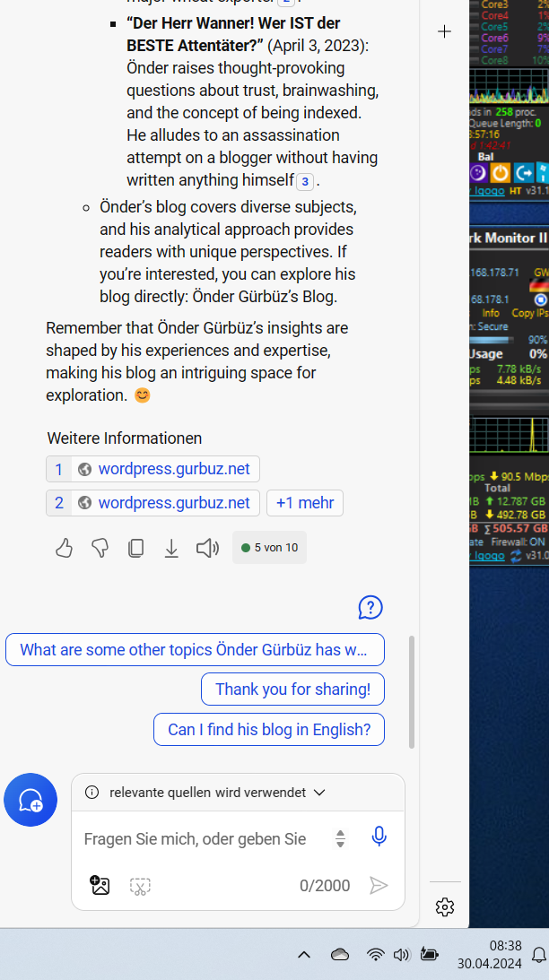Use microphone for voice input
549x980 pixels.
pyautogui.click(x=379, y=837)
